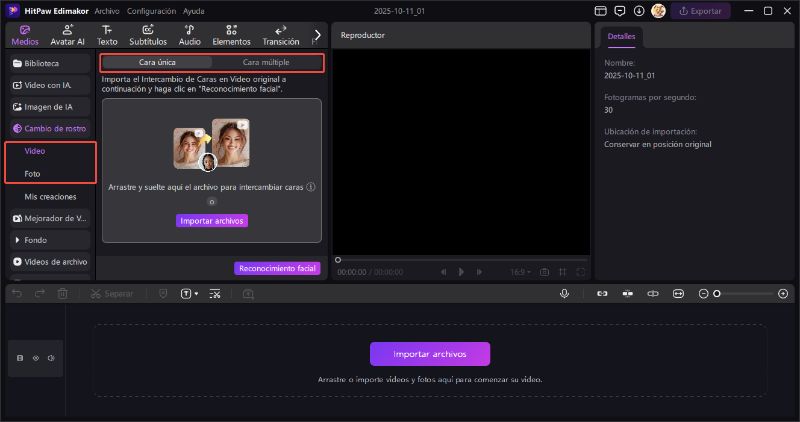Click Importar archivos in face swap panel
This screenshot has height=422, width=800.
click(x=212, y=221)
